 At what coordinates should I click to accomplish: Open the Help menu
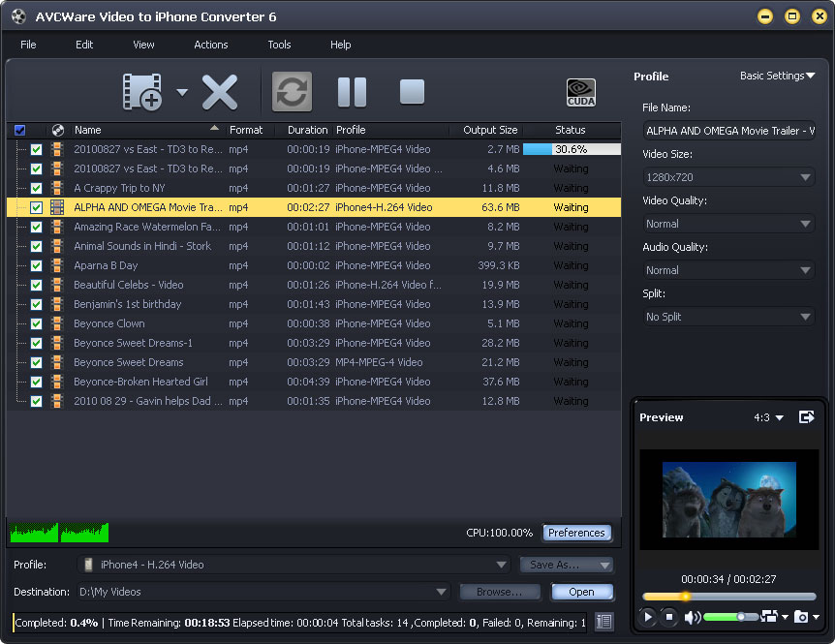tap(340, 45)
